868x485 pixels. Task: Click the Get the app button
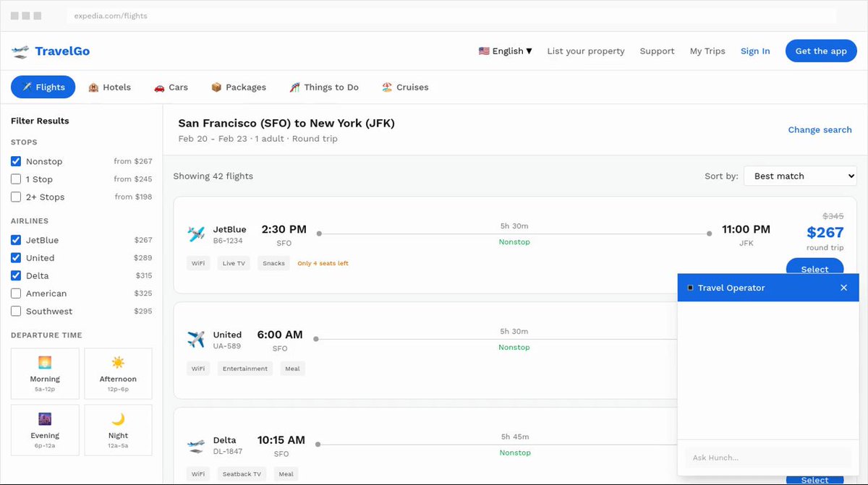(821, 51)
